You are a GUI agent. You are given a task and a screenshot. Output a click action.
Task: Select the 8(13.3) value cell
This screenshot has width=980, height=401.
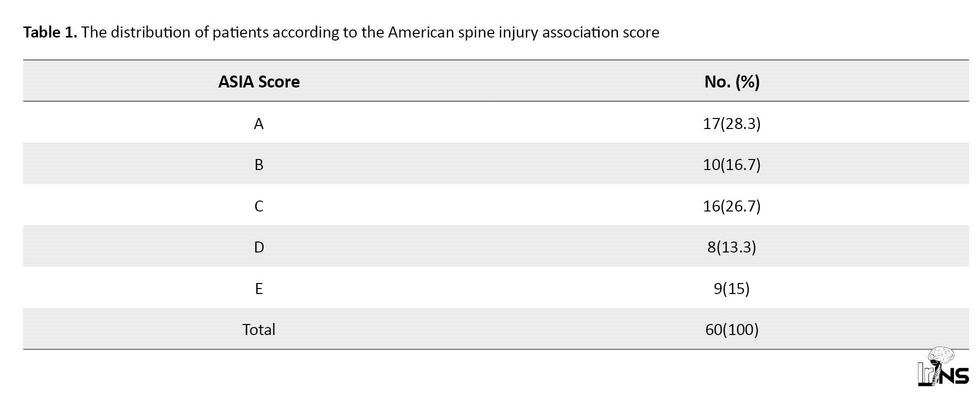pos(732,247)
